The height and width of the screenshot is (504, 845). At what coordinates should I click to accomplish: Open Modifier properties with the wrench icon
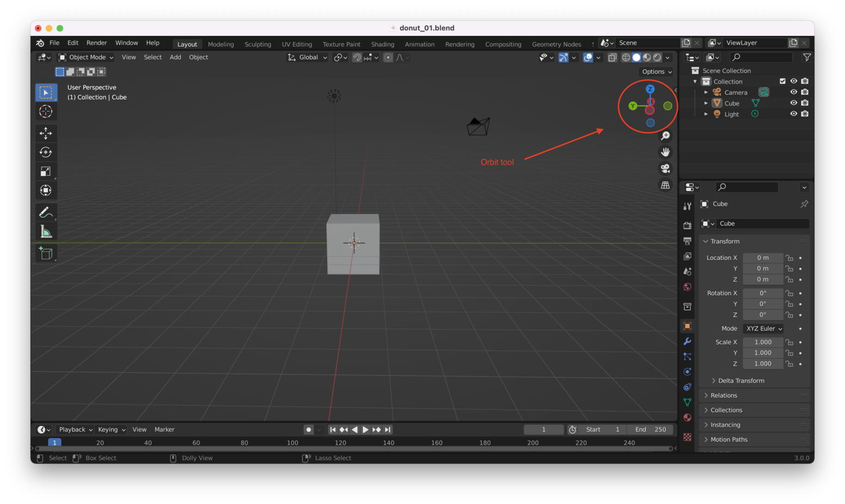tap(687, 341)
